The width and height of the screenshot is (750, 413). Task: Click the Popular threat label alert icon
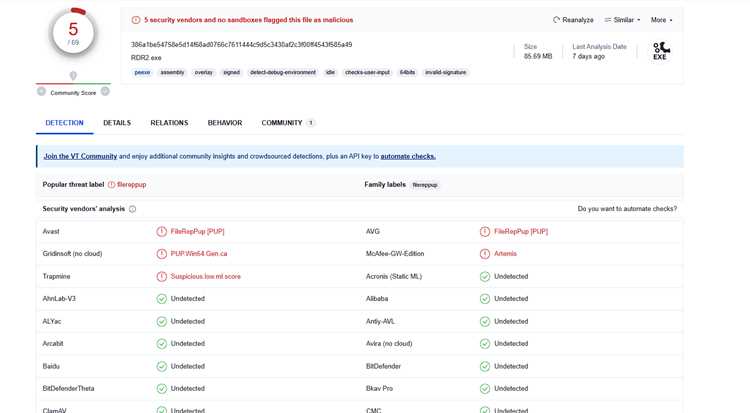111,185
